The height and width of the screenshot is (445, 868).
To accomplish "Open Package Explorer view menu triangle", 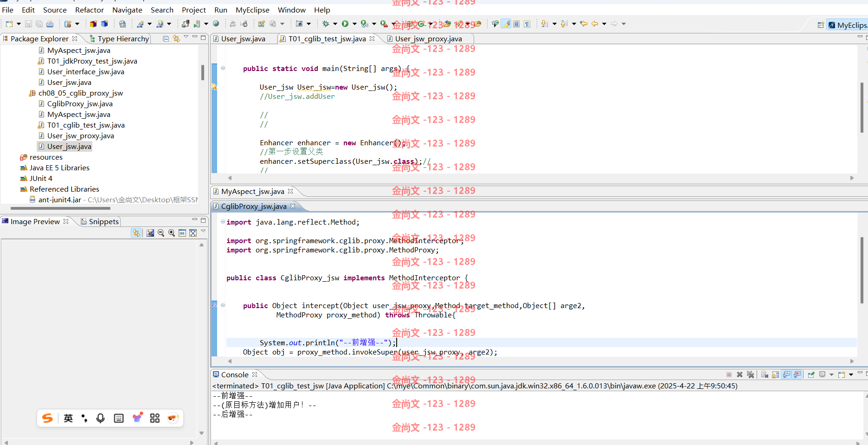I will 186,37.
